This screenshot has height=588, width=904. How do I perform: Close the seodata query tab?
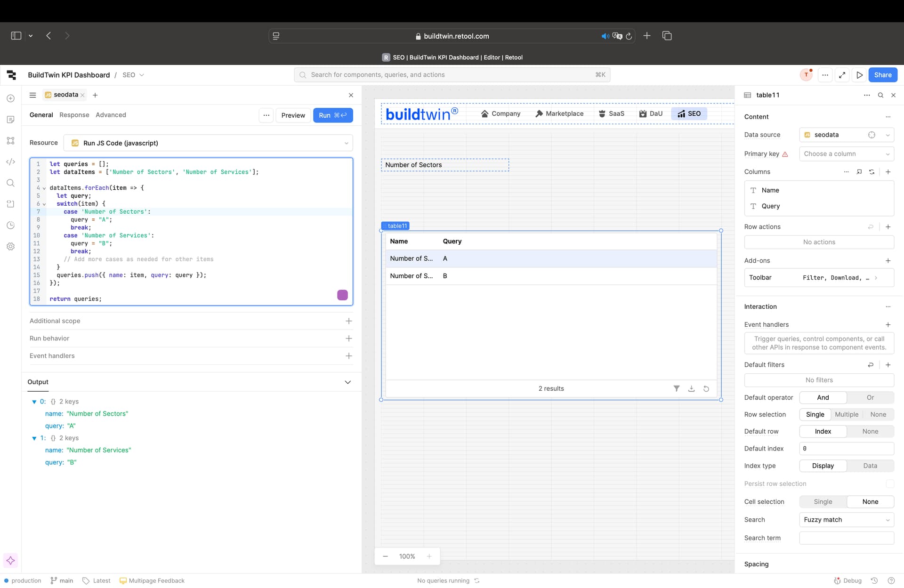82,95
